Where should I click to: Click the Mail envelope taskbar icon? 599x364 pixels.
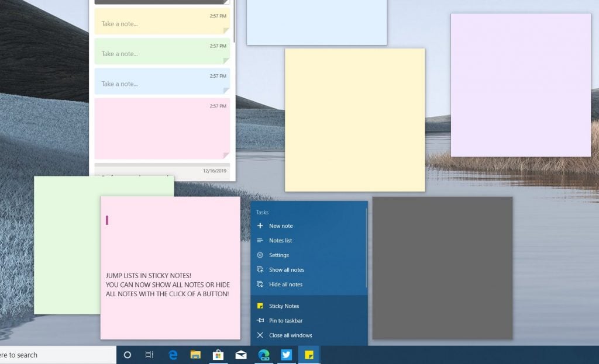point(240,355)
